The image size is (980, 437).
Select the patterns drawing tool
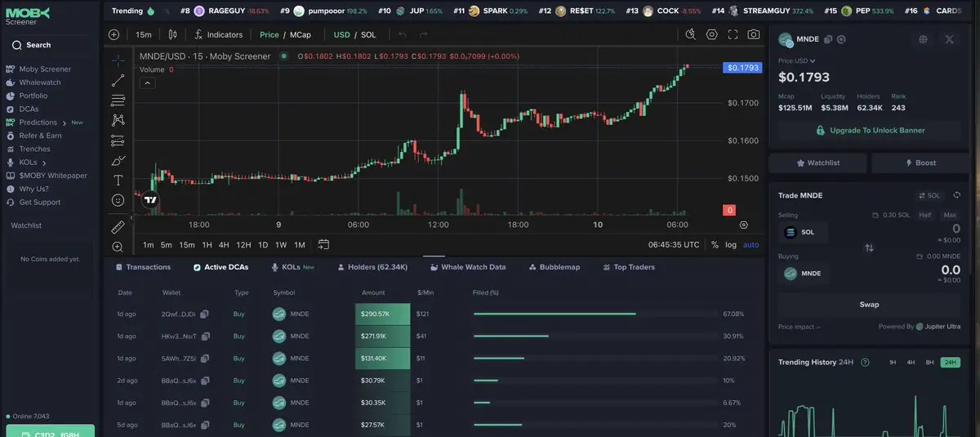coord(118,120)
